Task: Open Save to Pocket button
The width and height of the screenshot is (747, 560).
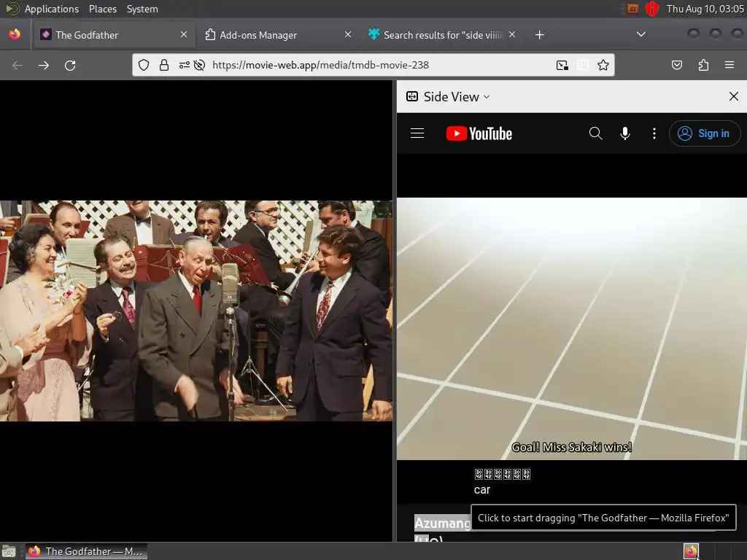Action: [x=677, y=65]
